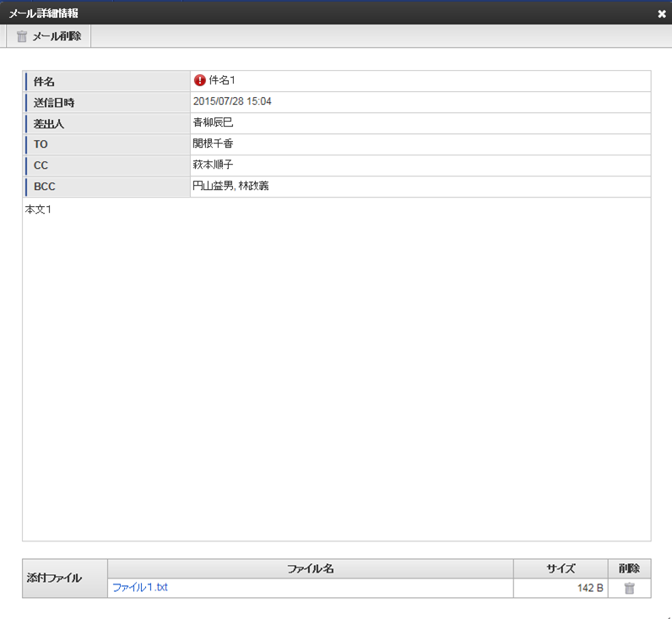This screenshot has height=619, width=672.
Task: Click the sent date 2015/07/28 15:04
Action: click(x=232, y=101)
